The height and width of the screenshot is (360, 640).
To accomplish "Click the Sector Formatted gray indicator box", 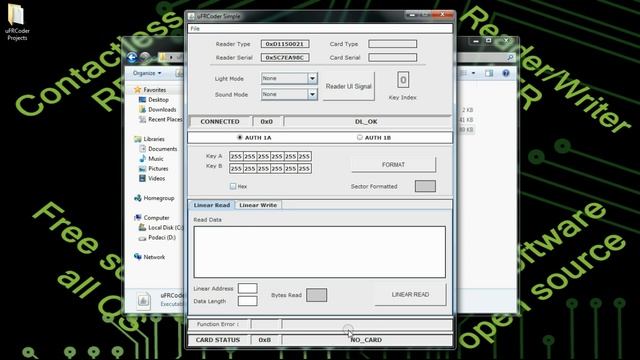I will pyautogui.click(x=425, y=186).
